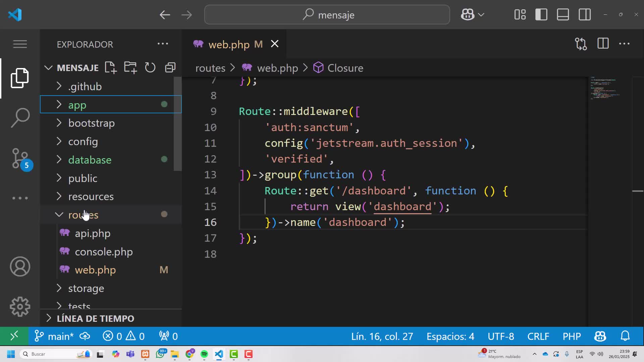Toggle the primary side bar visibility

pos(541,15)
